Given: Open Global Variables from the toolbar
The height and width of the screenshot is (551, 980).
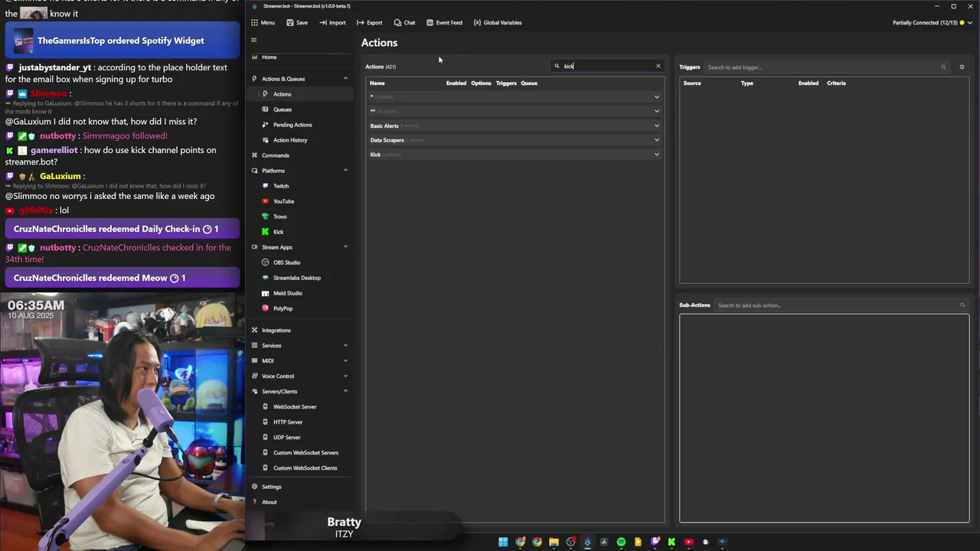Looking at the screenshot, I should click(x=498, y=22).
